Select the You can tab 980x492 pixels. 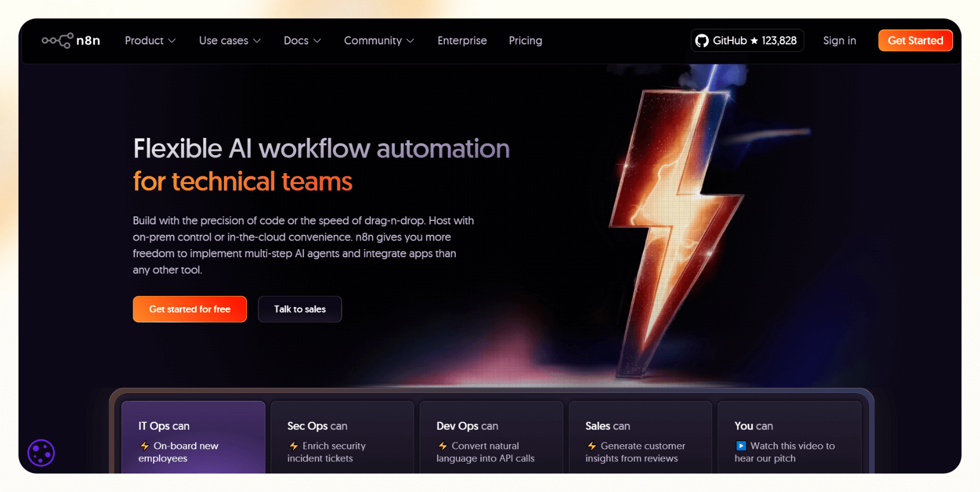[x=790, y=437]
